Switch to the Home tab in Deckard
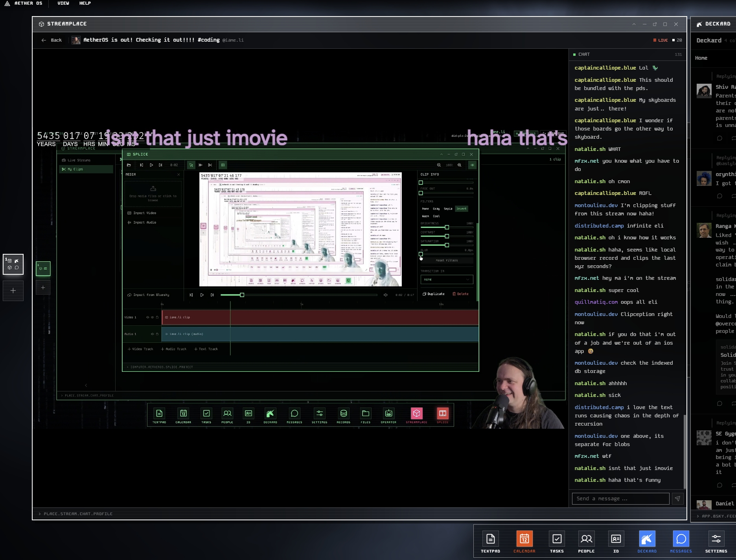The width and height of the screenshot is (736, 560). coord(701,58)
